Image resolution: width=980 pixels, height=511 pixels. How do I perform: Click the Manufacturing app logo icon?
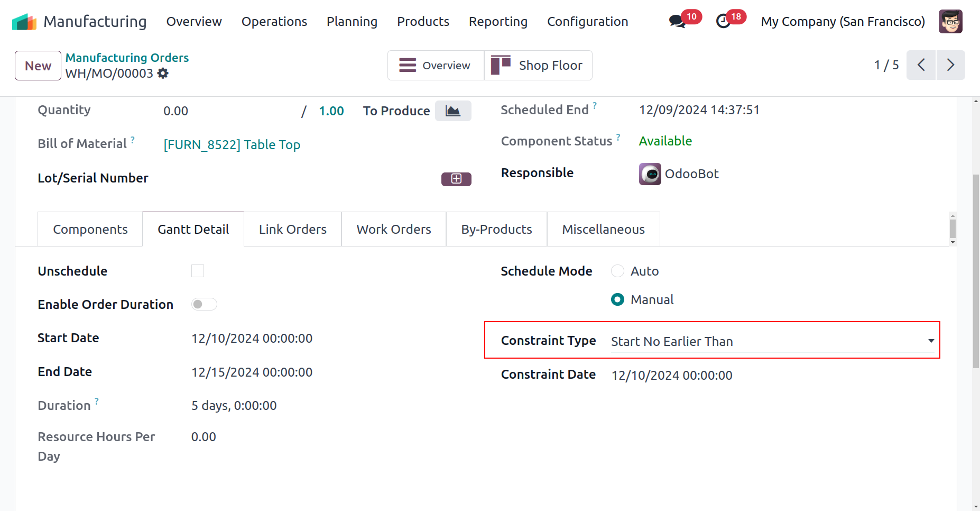click(24, 22)
